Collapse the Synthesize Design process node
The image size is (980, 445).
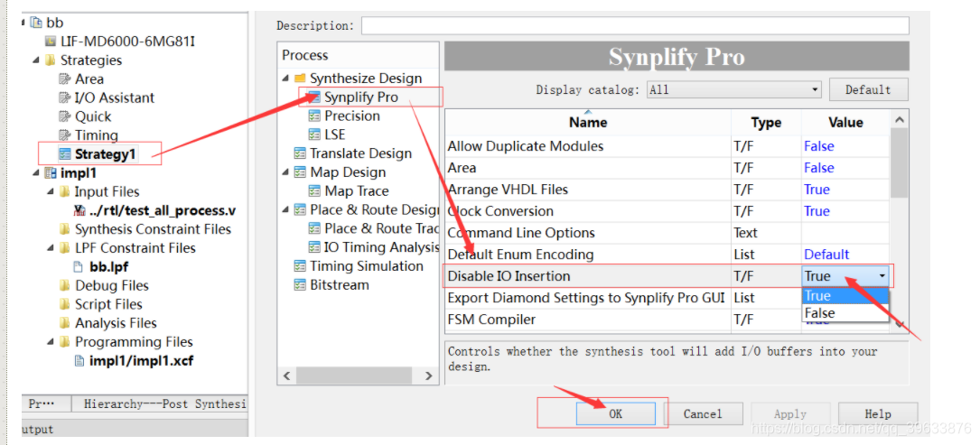click(x=286, y=79)
